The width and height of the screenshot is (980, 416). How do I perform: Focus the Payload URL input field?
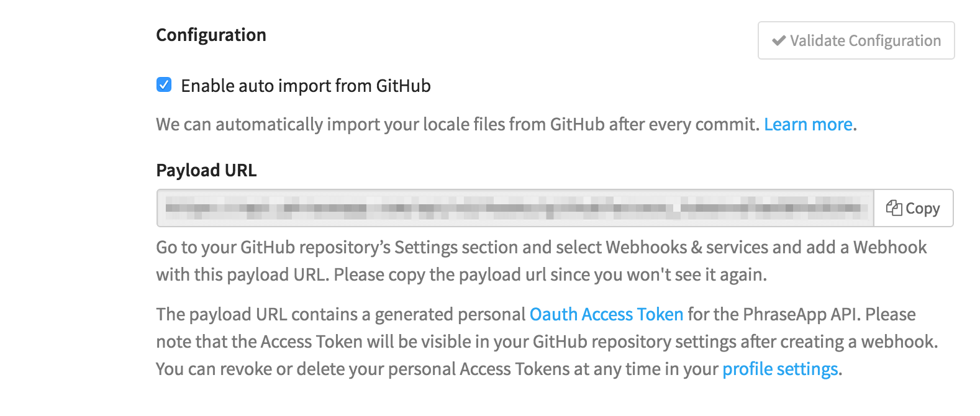coord(515,208)
